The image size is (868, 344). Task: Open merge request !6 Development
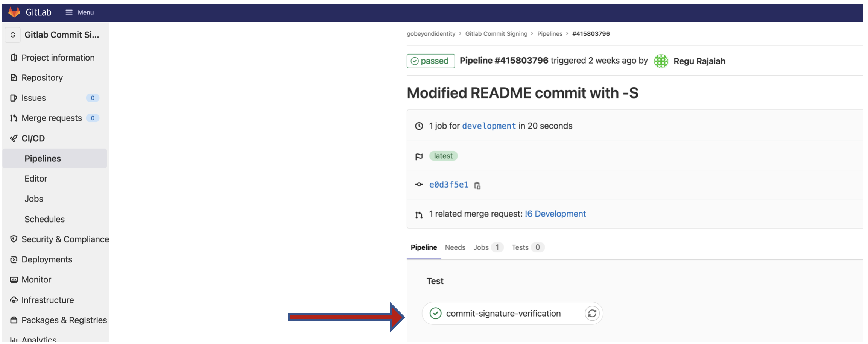click(x=555, y=214)
